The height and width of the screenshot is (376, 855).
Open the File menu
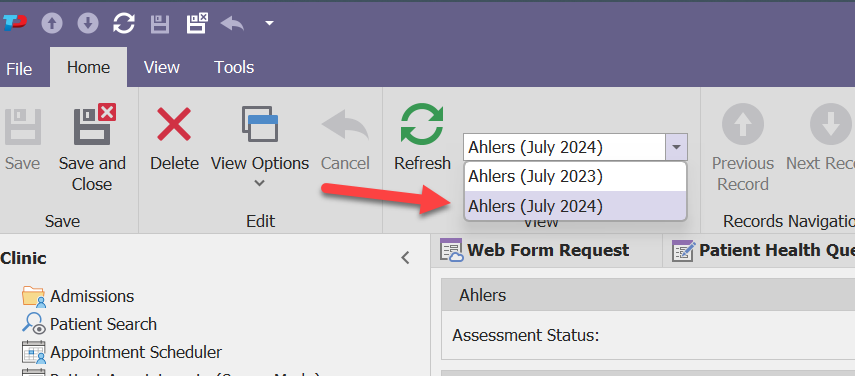point(19,69)
